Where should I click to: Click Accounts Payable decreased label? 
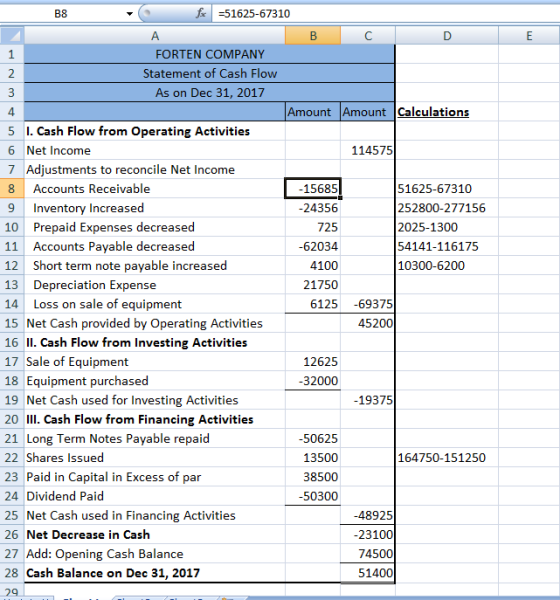[x=114, y=246]
